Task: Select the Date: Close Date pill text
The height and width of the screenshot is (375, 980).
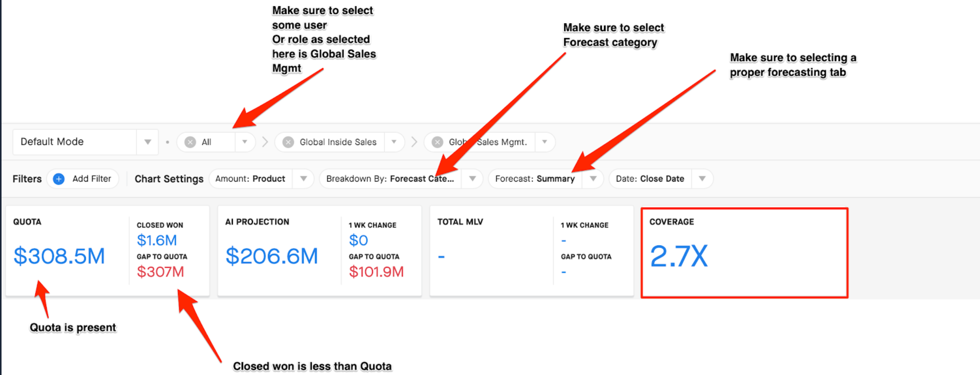Action: pos(650,179)
